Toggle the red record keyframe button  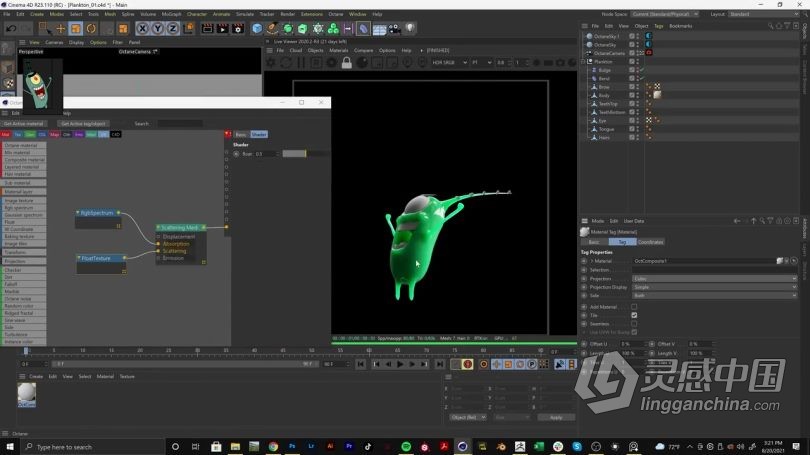click(x=468, y=364)
